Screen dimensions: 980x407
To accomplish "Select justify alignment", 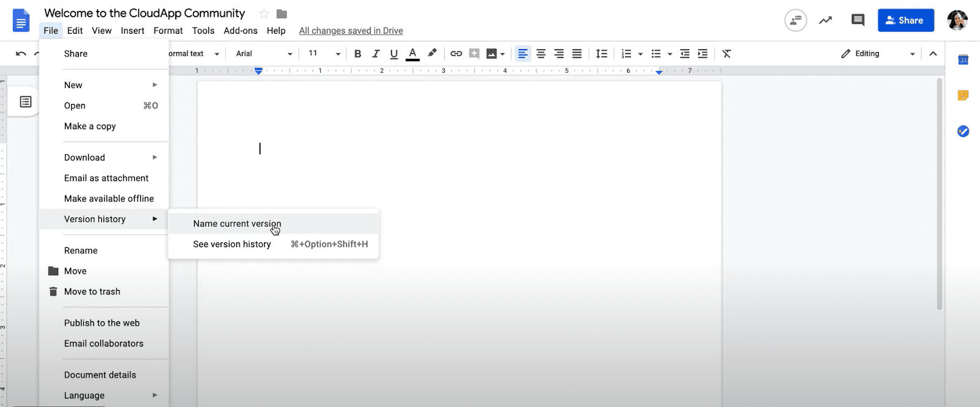I will [x=577, y=54].
